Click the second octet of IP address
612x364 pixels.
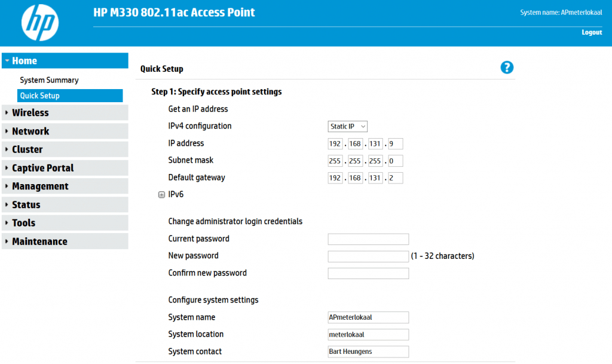355,143
